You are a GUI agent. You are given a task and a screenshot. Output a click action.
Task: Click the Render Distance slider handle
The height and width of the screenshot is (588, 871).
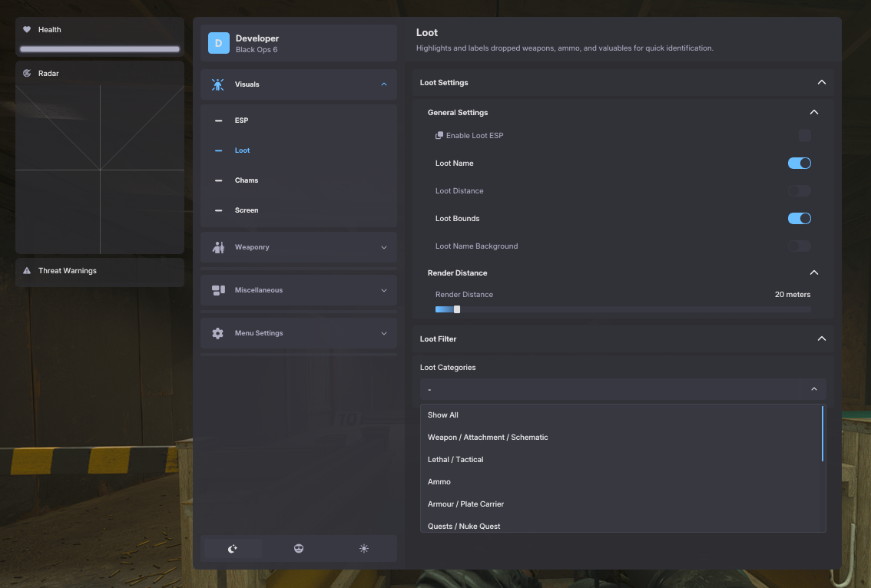tap(457, 309)
